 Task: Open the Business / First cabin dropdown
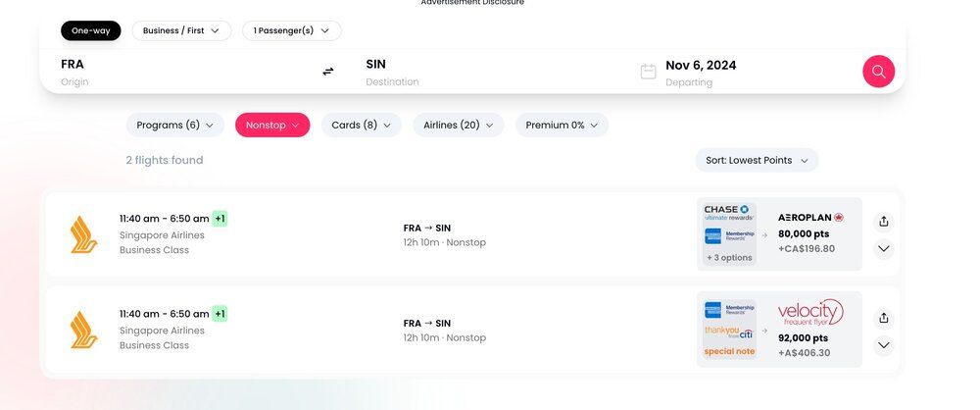181,30
